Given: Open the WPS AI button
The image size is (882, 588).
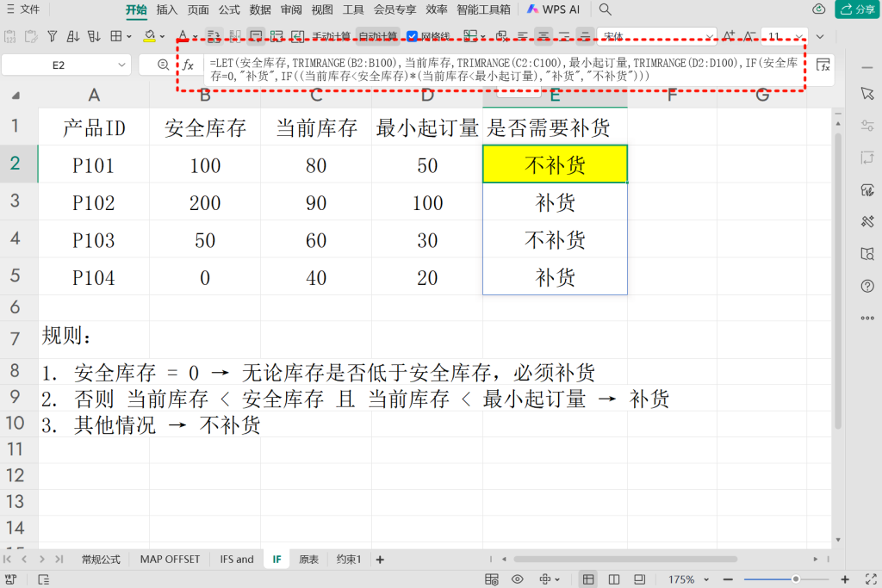Looking at the screenshot, I should (553, 9).
